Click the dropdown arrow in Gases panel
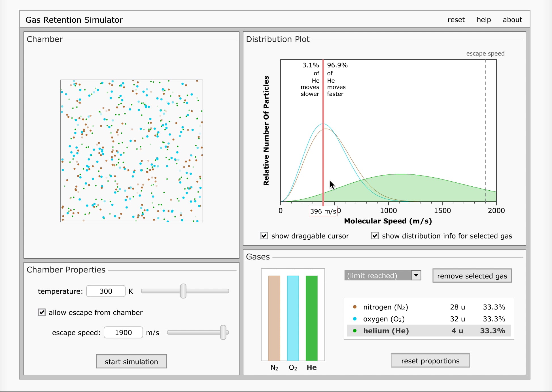This screenshot has width=552, height=392. [x=416, y=275]
